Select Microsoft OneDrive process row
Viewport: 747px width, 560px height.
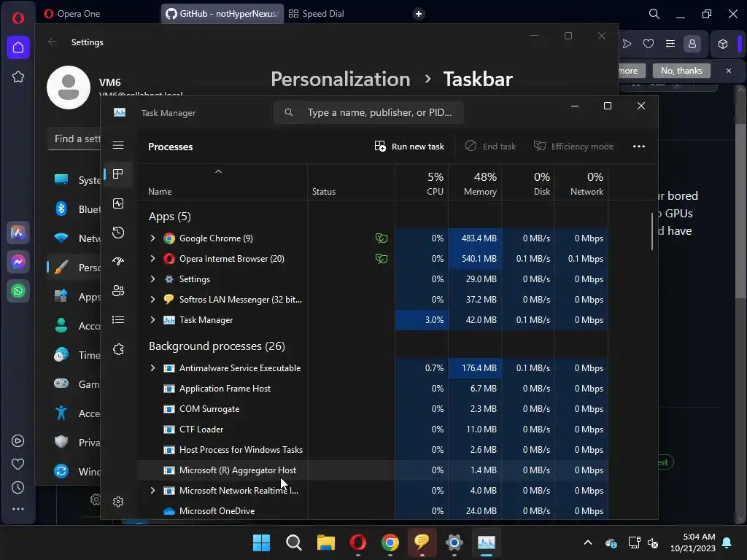(x=373, y=511)
